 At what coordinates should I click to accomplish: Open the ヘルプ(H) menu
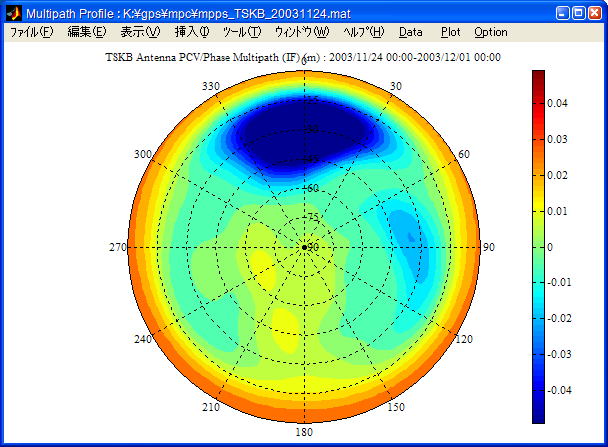click(x=363, y=32)
